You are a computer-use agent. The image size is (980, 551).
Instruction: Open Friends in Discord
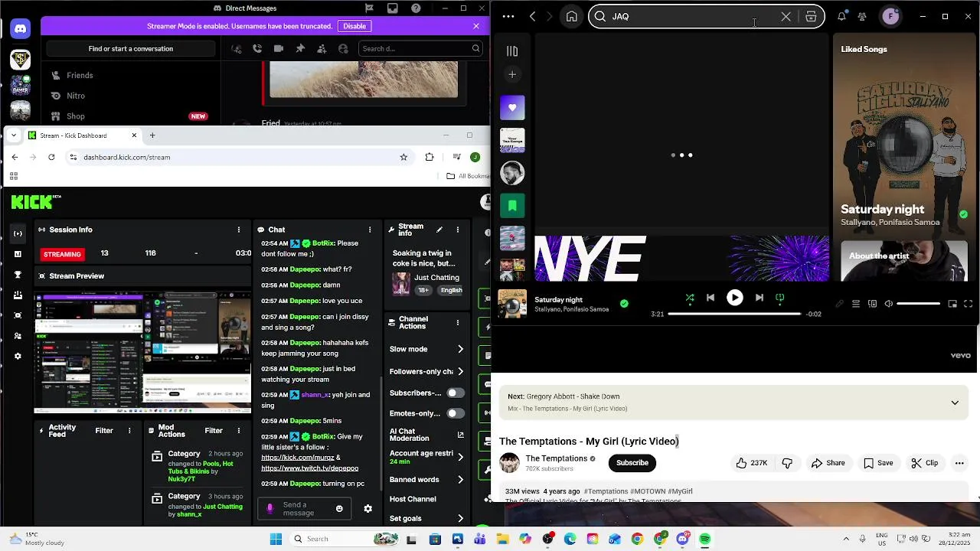(x=80, y=75)
